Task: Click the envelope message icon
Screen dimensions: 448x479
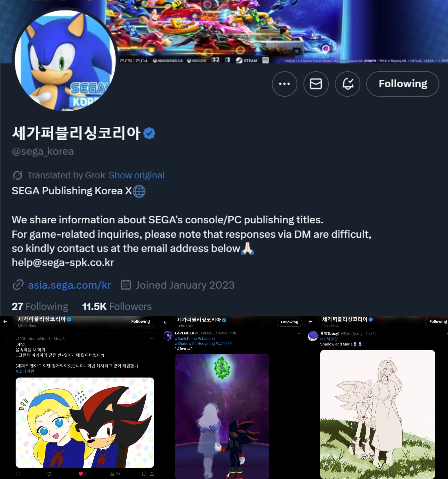Action: coord(316,84)
